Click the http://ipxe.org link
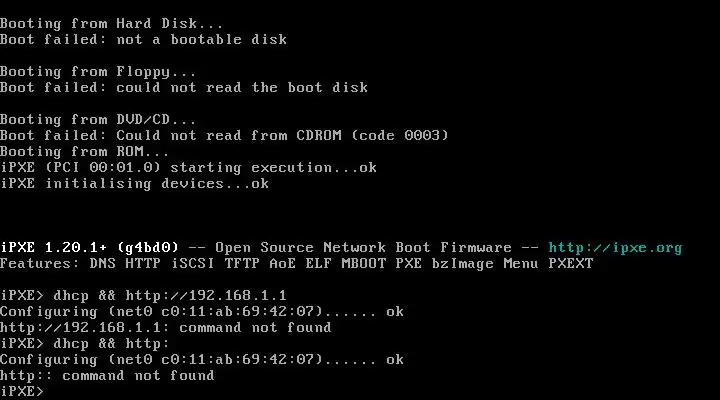 tap(615, 248)
